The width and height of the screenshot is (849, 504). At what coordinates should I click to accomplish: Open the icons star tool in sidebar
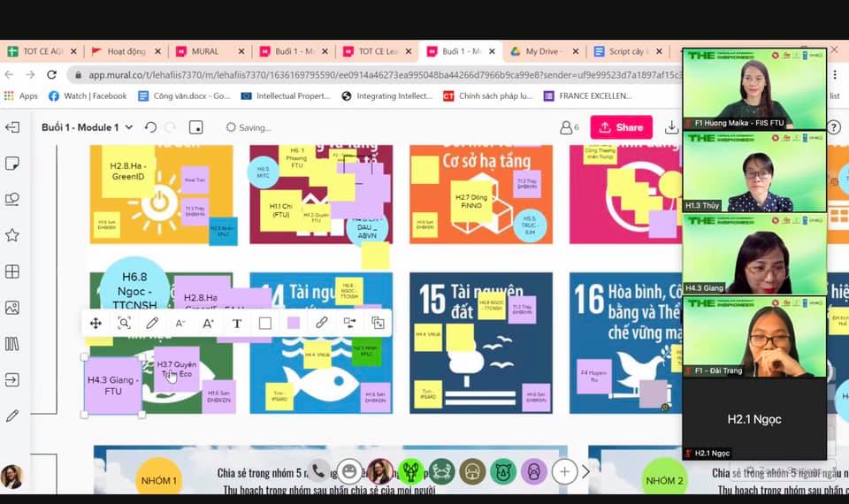pyautogui.click(x=11, y=235)
